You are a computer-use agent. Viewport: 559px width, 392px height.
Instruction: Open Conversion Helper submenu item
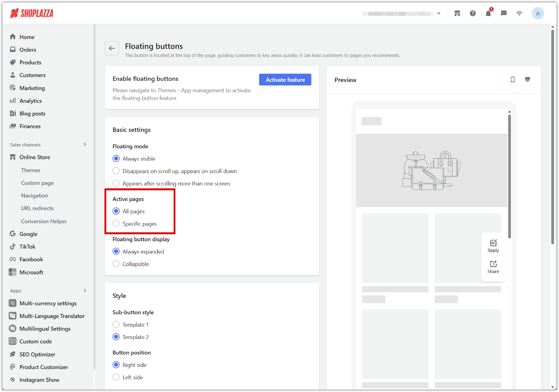tap(44, 221)
